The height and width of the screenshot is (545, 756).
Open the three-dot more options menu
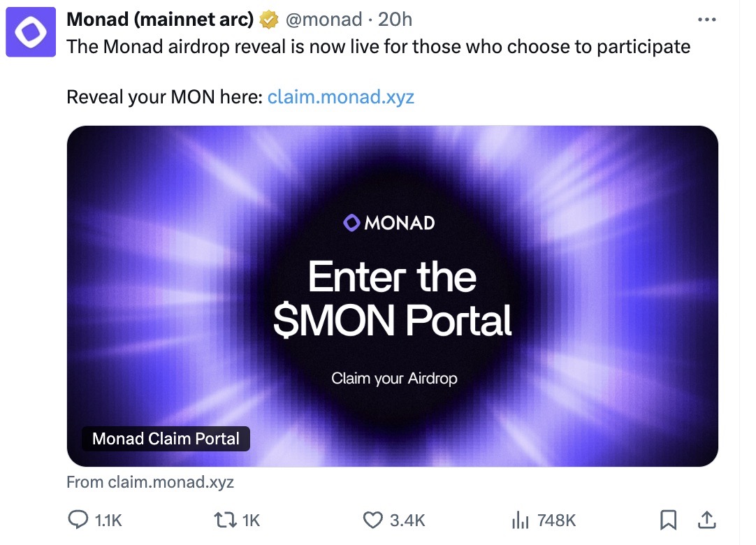[707, 19]
